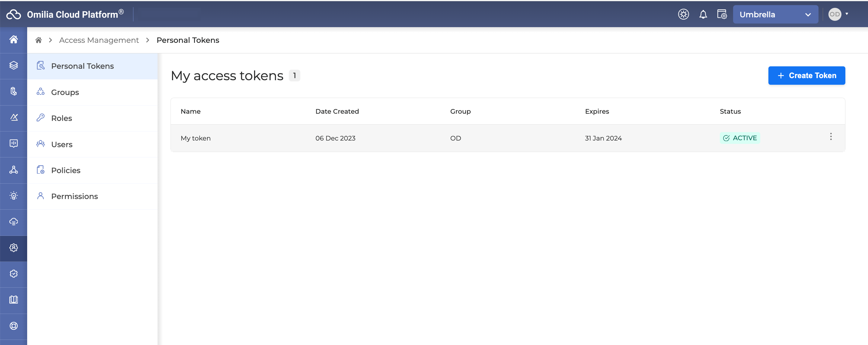The width and height of the screenshot is (868, 345).
Task: Click the lifebuoy support icon in sidebar
Action: click(14, 326)
